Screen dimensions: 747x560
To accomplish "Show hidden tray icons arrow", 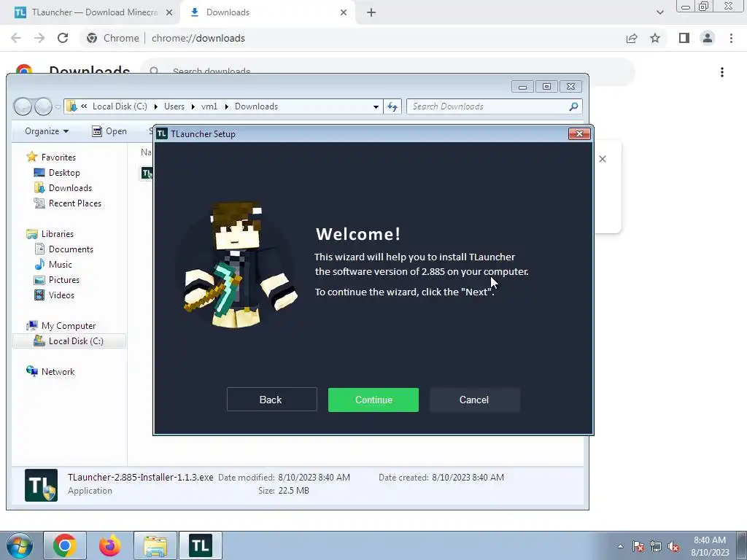I will click(x=620, y=546).
